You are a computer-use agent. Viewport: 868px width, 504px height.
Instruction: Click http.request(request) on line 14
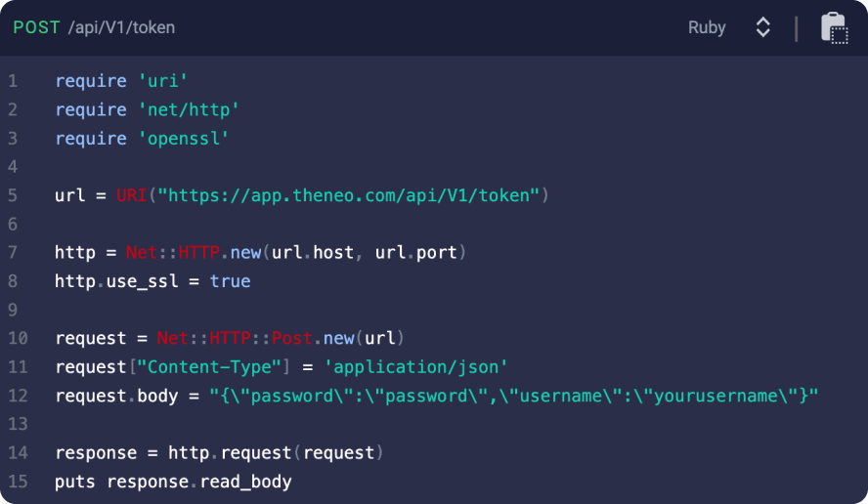point(276,452)
